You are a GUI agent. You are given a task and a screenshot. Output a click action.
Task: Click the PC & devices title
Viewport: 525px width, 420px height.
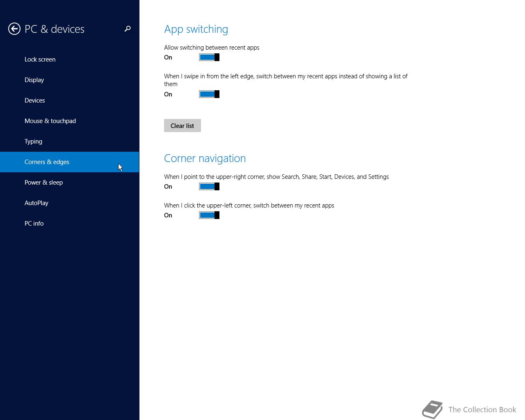tap(55, 29)
